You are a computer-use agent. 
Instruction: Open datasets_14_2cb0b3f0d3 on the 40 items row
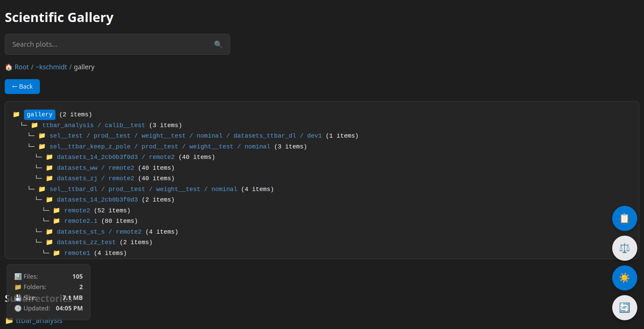[x=97, y=157]
